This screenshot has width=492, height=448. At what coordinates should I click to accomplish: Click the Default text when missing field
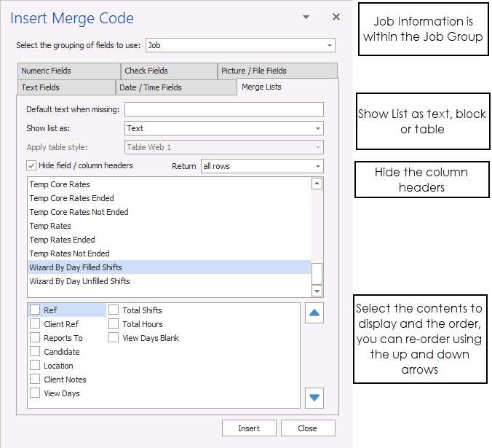tap(223, 109)
